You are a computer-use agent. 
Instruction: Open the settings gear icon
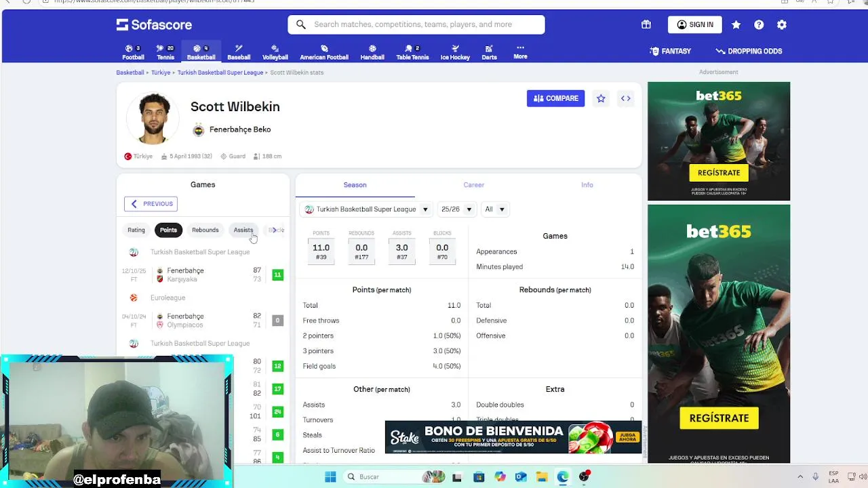(x=782, y=24)
